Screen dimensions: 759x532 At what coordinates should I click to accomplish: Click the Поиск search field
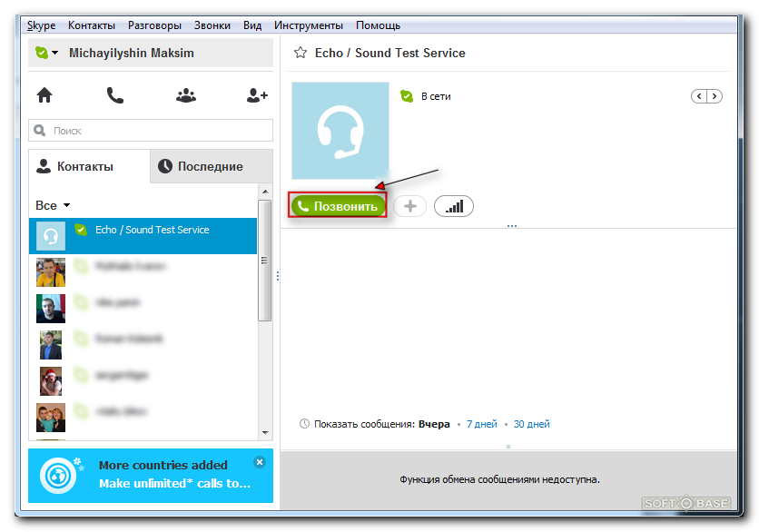coord(151,131)
